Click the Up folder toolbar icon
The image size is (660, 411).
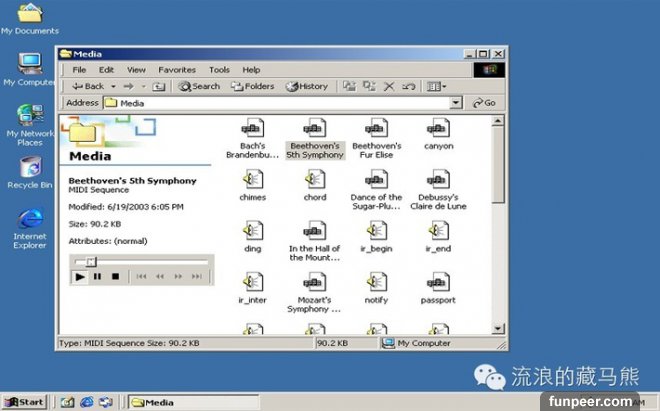160,87
